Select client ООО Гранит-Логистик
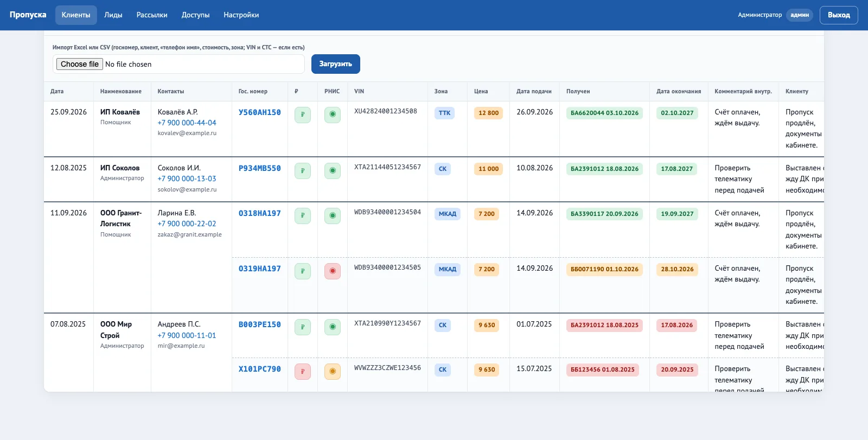The width and height of the screenshot is (868, 440). point(121,218)
